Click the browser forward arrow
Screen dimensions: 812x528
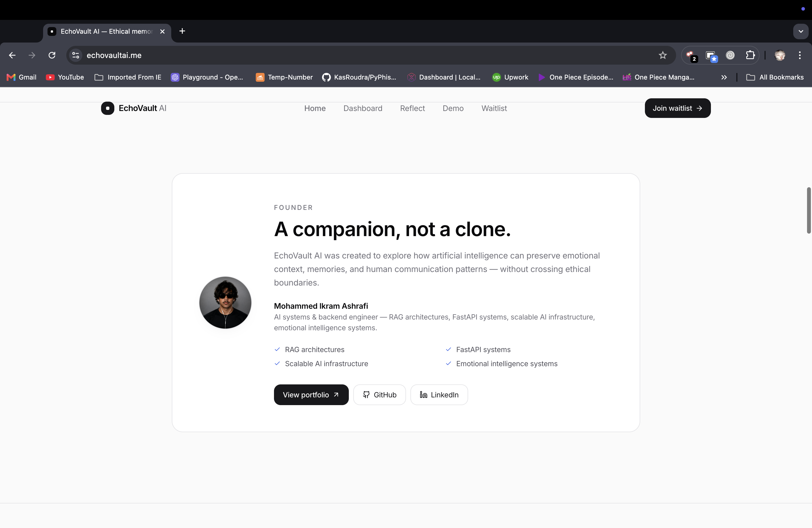click(x=32, y=55)
